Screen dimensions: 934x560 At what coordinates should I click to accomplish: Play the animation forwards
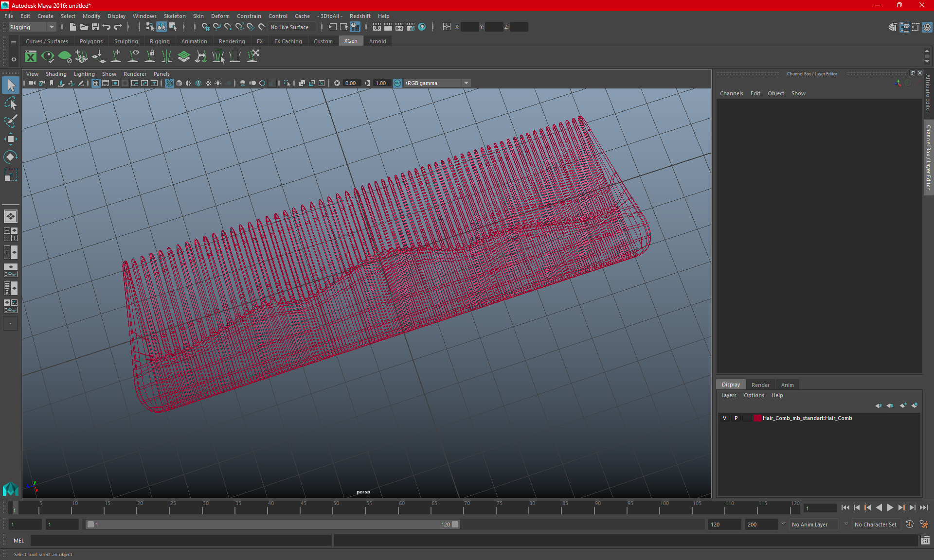[890, 507]
